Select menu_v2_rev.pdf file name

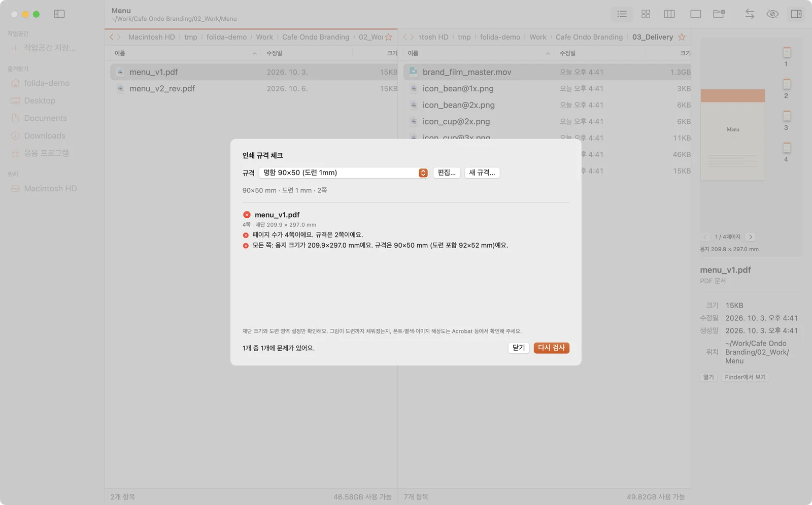click(x=162, y=88)
